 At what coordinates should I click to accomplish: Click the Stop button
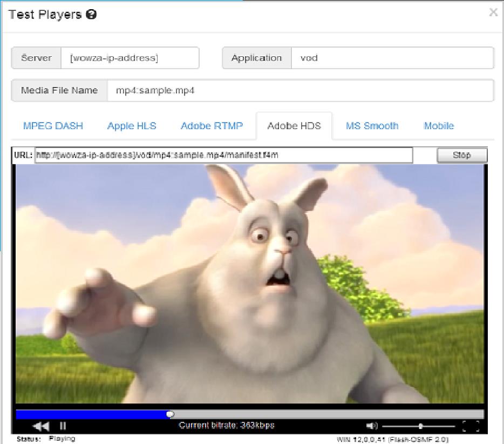coord(462,155)
